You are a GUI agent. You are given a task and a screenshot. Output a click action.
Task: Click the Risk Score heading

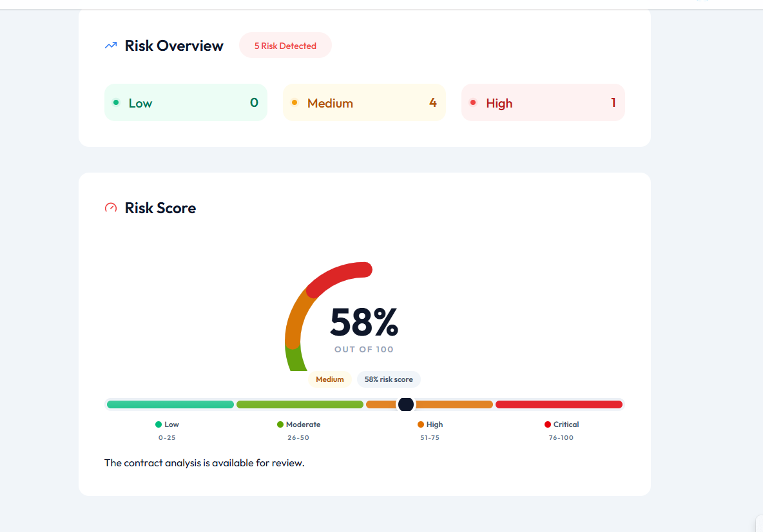pos(160,208)
